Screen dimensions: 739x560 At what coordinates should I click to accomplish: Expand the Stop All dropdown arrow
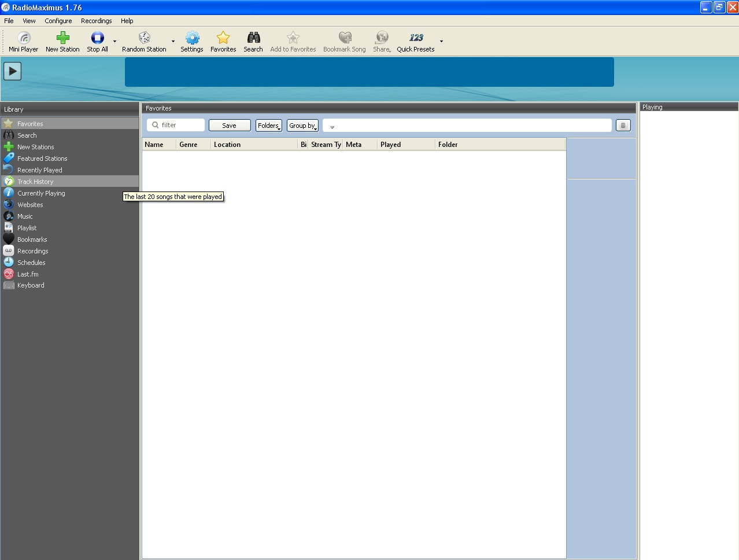tap(114, 42)
